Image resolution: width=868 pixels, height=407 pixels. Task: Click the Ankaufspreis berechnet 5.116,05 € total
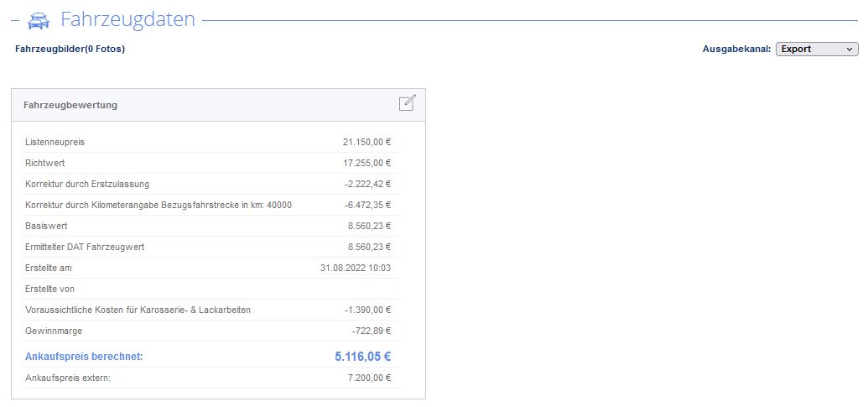362,357
